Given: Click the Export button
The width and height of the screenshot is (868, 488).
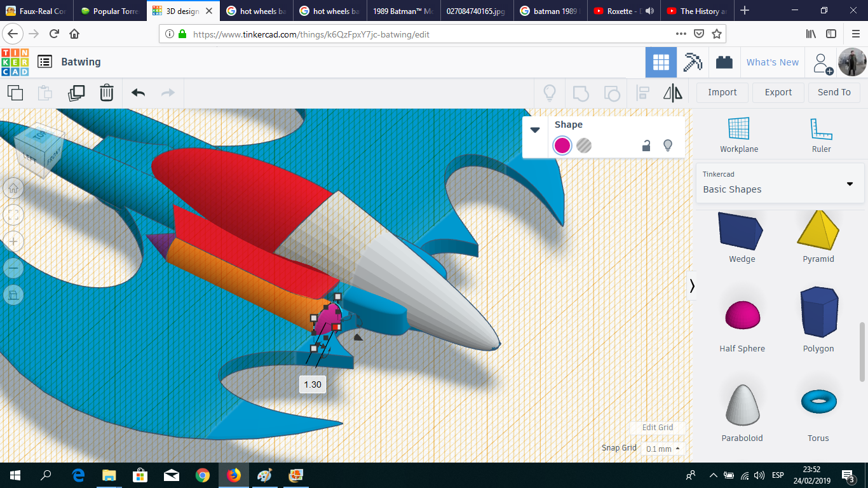Looking at the screenshot, I should pyautogui.click(x=778, y=92).
